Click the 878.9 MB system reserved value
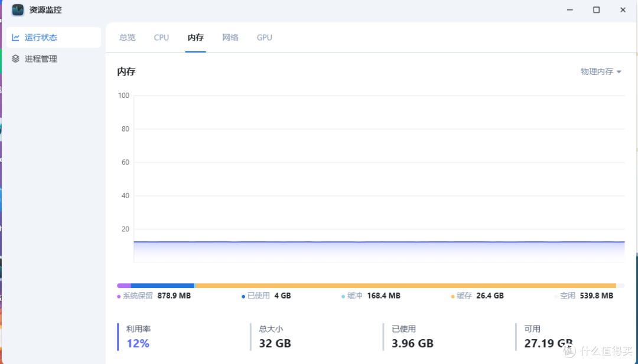This screenshot has width=638, height=364. click(174, 296)
